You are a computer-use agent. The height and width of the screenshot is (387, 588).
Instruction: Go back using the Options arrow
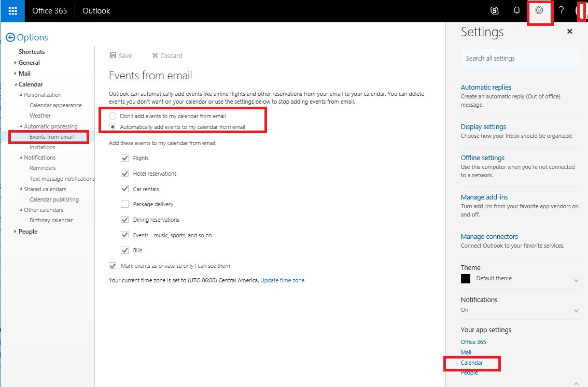[10, 37]
